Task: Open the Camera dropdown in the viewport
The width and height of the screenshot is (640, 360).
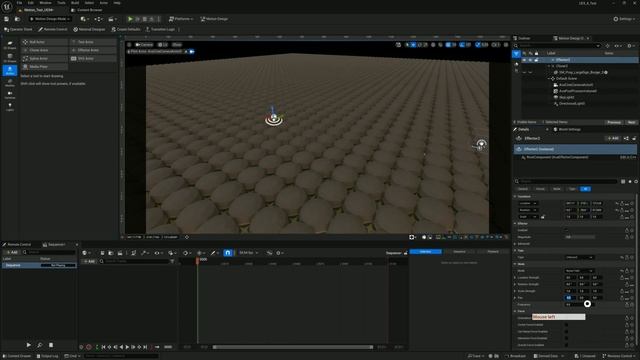Action: [x=144, y=44]
